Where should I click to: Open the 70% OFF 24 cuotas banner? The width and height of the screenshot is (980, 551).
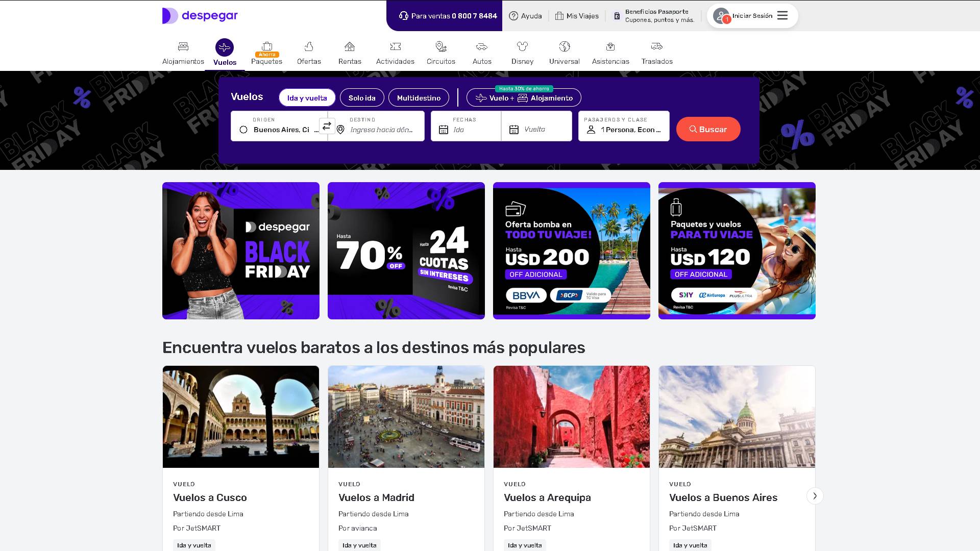tap(406, 251)
